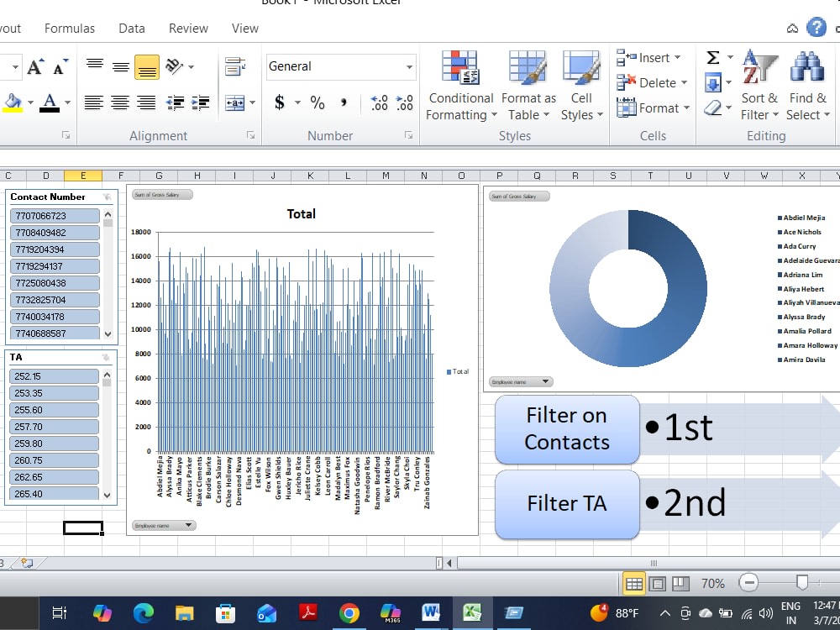The image size is (840, 630).
Task: Click the zoom out minus button
Action: pyautogui.click(x=748, y=582)
